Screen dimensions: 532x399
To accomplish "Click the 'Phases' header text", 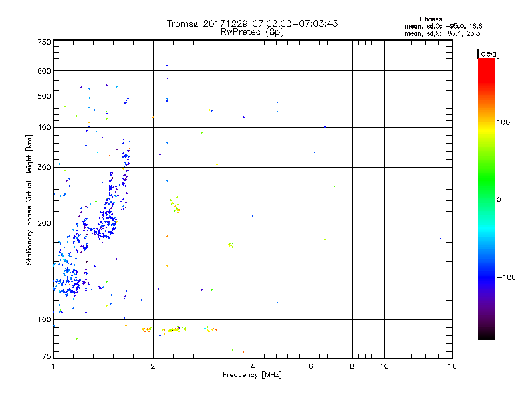I will click(430, 19).
